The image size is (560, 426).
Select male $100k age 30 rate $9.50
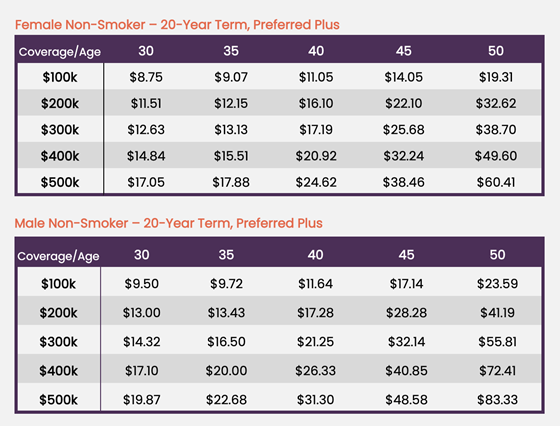coord(141,284)
